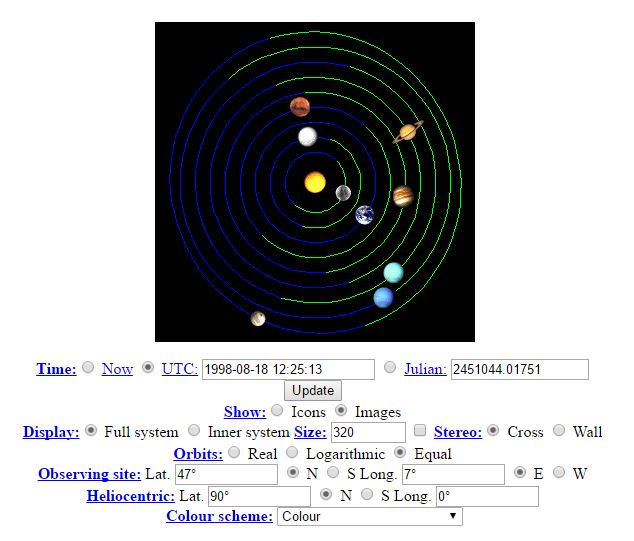
Task: Click the heliocentric longitude field
Action: pos(487,496)
